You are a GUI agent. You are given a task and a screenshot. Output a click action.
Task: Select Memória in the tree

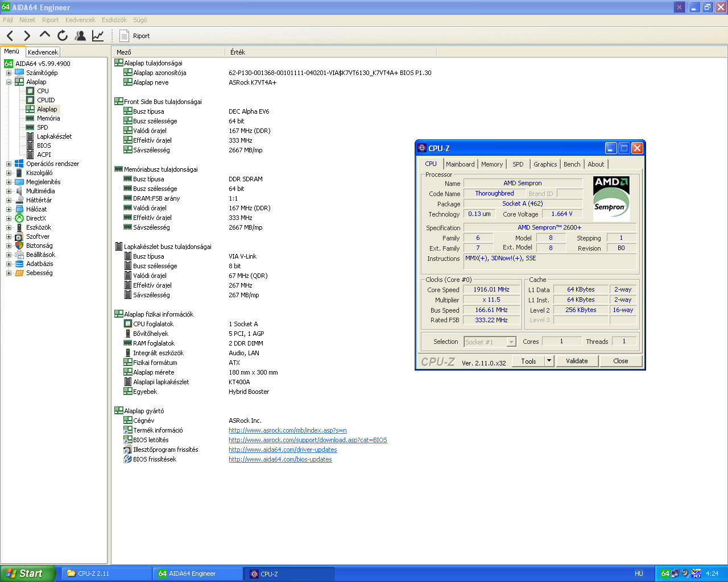(48, 118)
